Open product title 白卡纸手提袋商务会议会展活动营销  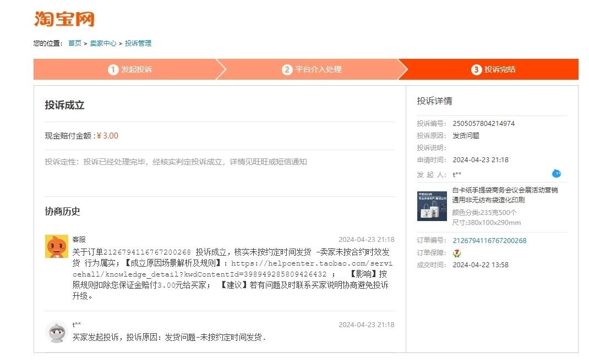pos(505,195)
